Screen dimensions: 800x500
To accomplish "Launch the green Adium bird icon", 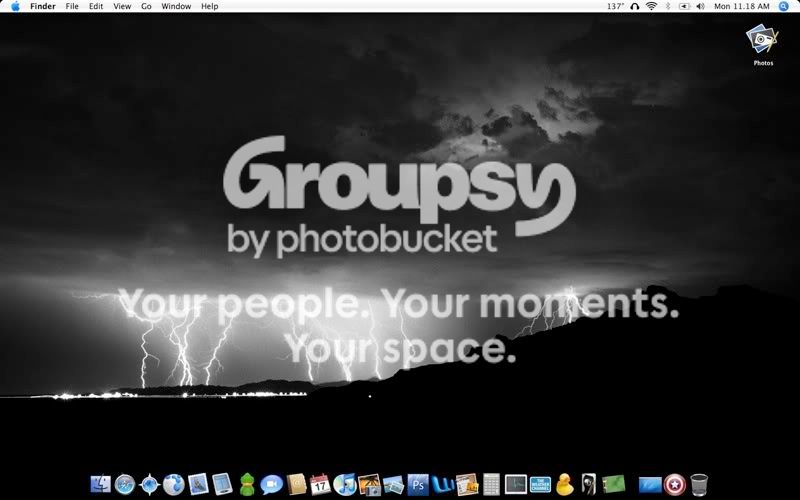I will click(x=247, y=484).
